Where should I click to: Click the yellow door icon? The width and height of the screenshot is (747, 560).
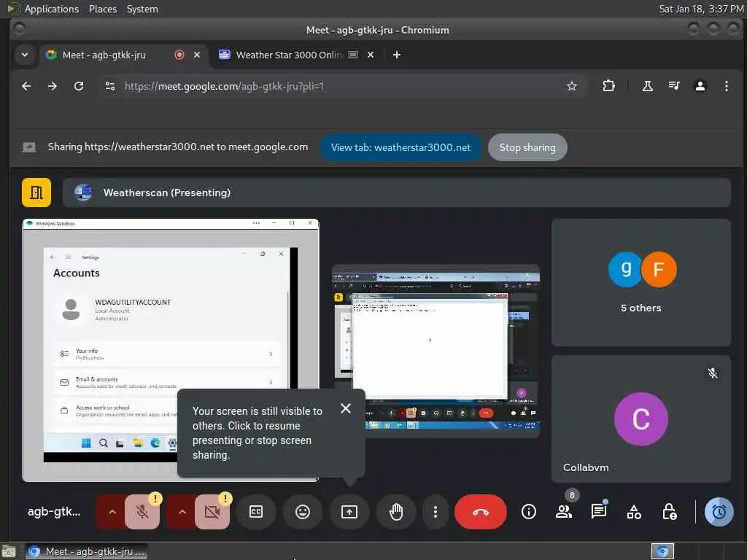pyautogui.click(x=36, y=192)
